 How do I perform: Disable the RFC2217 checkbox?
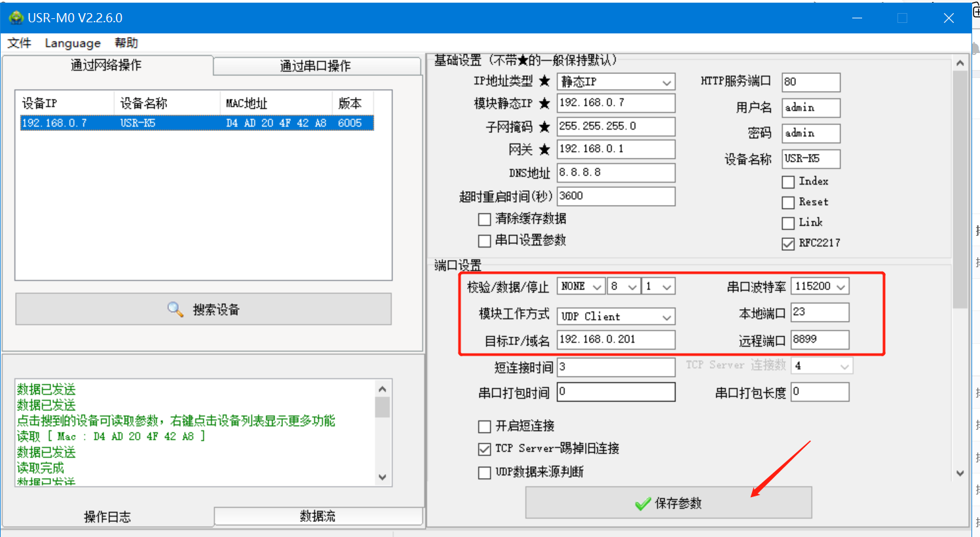[x=788, y=244]
